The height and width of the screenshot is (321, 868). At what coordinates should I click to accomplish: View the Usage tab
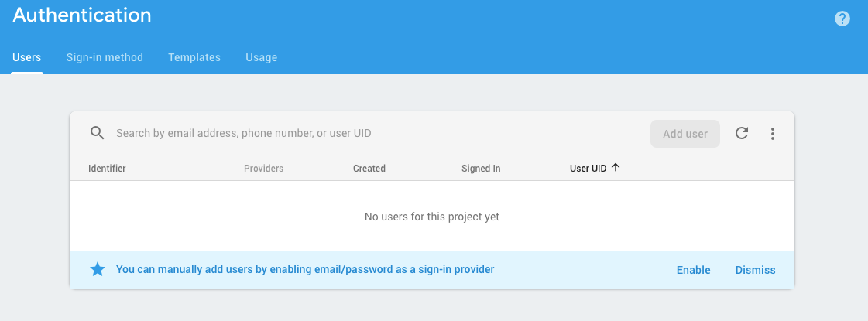point(261,57)
